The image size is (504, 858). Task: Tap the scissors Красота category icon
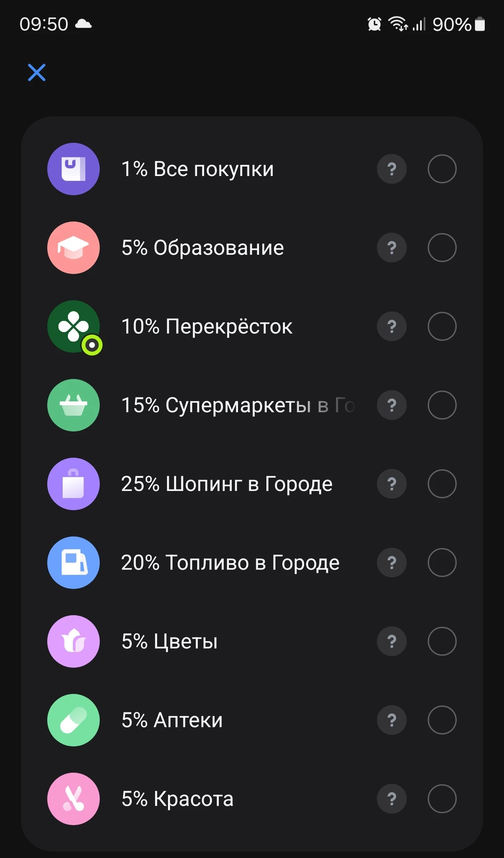click(x=73, y=799)
